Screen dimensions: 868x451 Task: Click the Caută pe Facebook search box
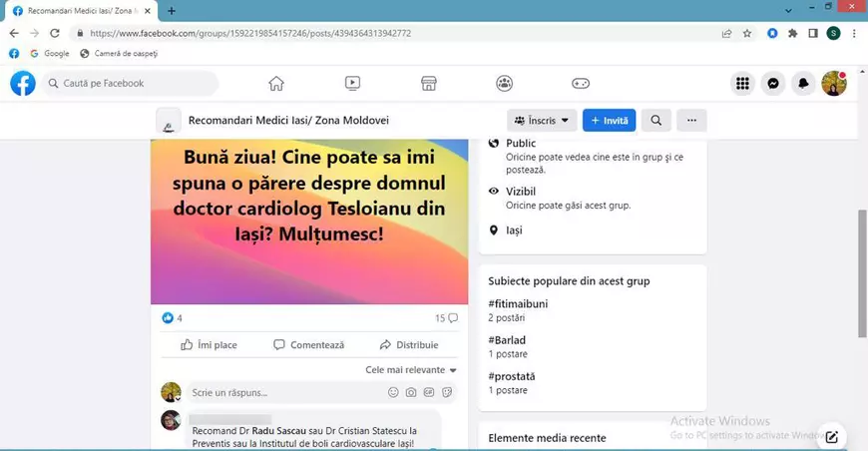[x=131, y=84]
